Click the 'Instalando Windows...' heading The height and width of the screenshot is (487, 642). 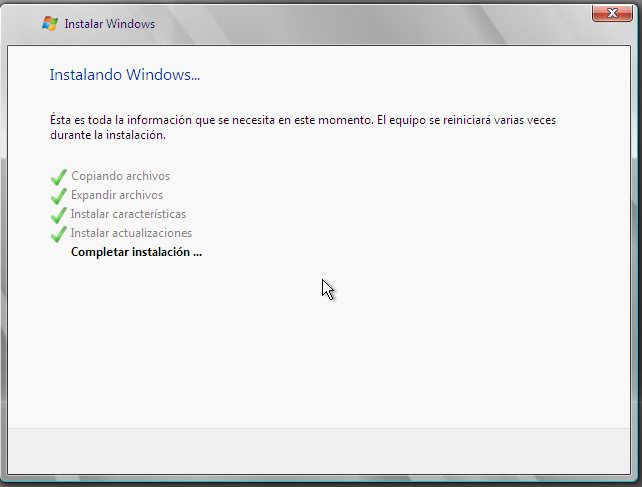pyautogui.click(x=127, y=75)
